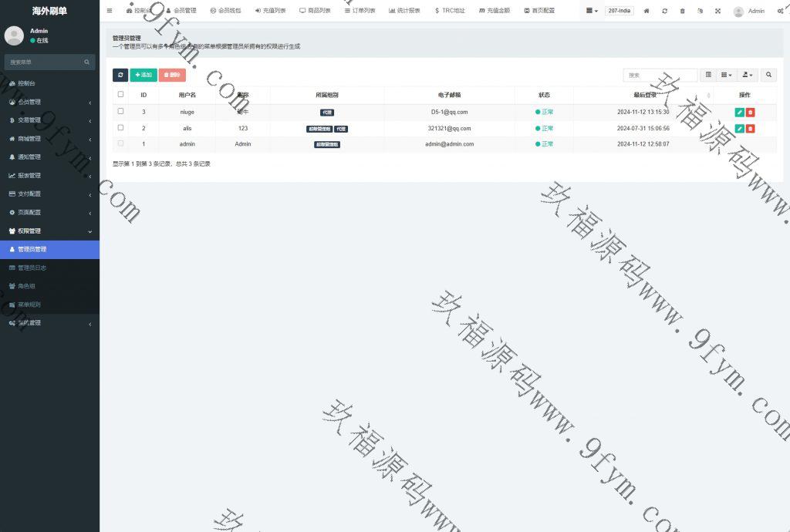Click the trash clear-cache icon in top bar
The width and height of the screenshot is (790, 532).
coord(682,11)
